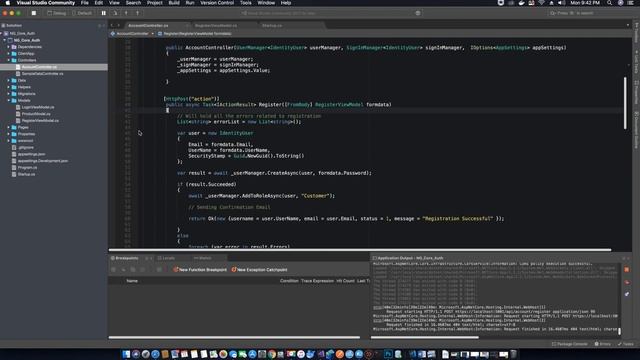Open the Run menu

(190, 3)
